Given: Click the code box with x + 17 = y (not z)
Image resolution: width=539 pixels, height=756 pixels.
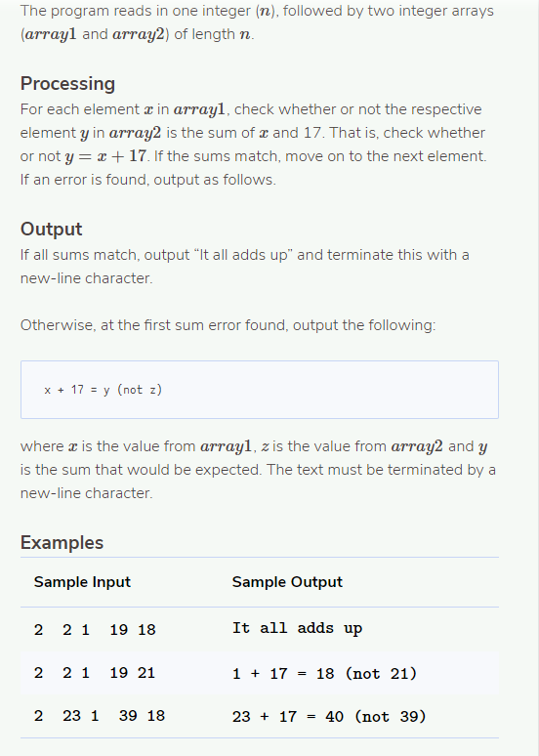Looking at the screenshot, I should point(260,390).
